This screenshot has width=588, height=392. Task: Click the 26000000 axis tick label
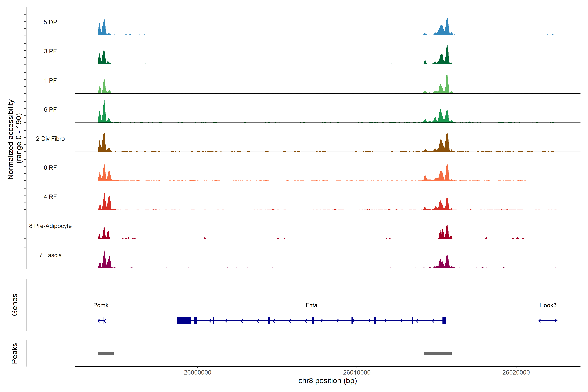pyautogui.click(x=197, y=373)
